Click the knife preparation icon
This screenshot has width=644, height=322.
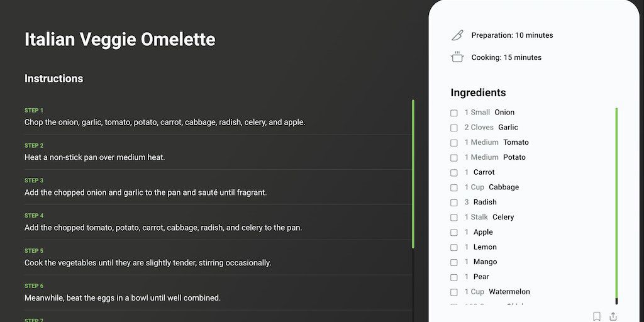click(x=457, y=35)
